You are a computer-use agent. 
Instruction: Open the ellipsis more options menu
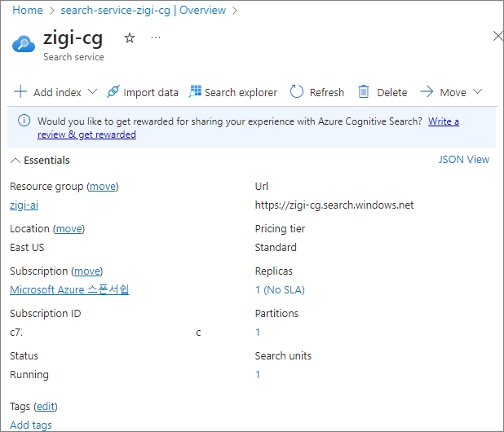point(156,37)
